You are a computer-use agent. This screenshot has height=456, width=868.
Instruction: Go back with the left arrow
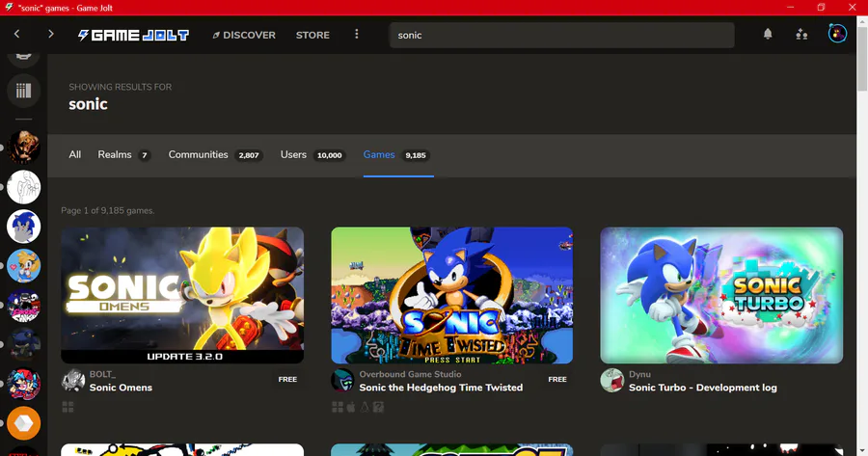pyautogui.click(x=17, y=35)
